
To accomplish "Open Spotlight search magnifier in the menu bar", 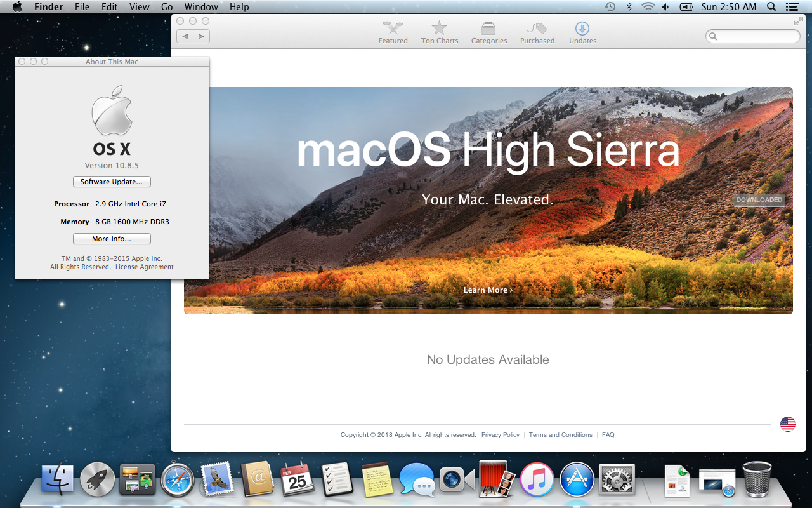I will click(x=771, y=7).
